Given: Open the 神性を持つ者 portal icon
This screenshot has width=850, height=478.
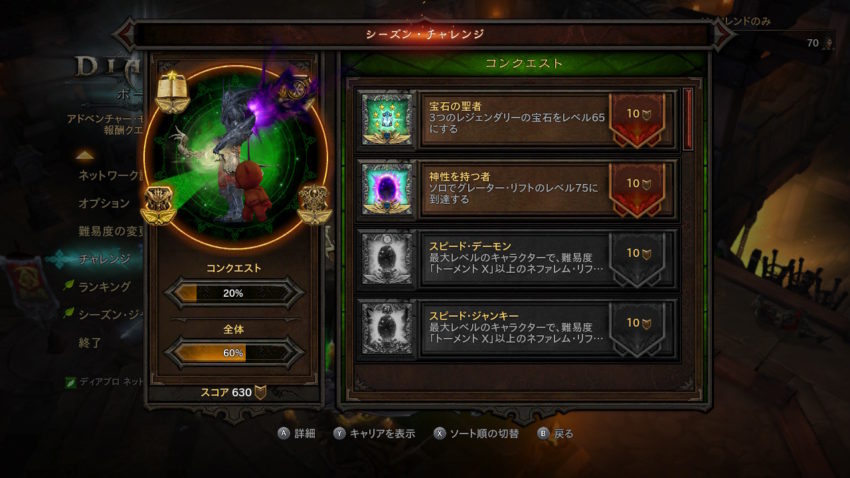Looking at the screenshot, I should (x=387, y=189).
